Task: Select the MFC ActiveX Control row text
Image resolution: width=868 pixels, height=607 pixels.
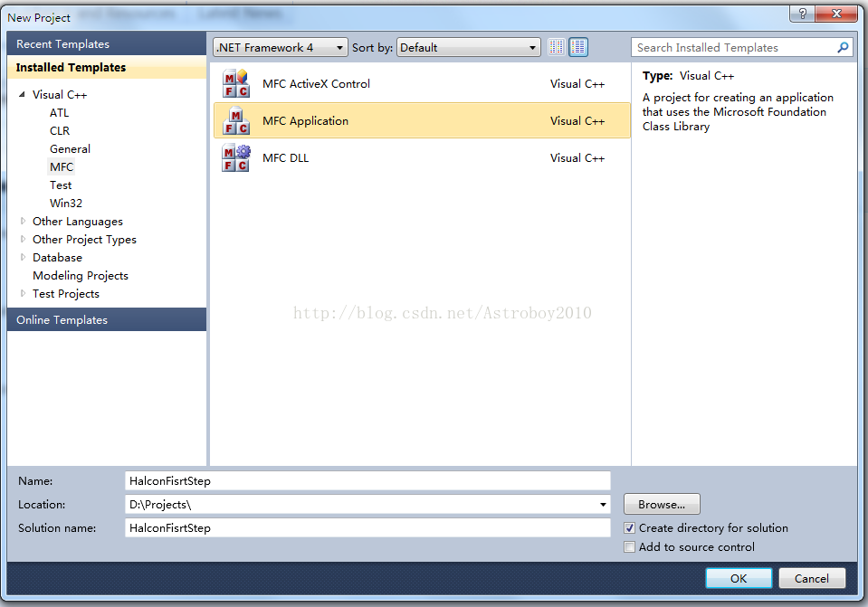Action: (x=316, y=83)
